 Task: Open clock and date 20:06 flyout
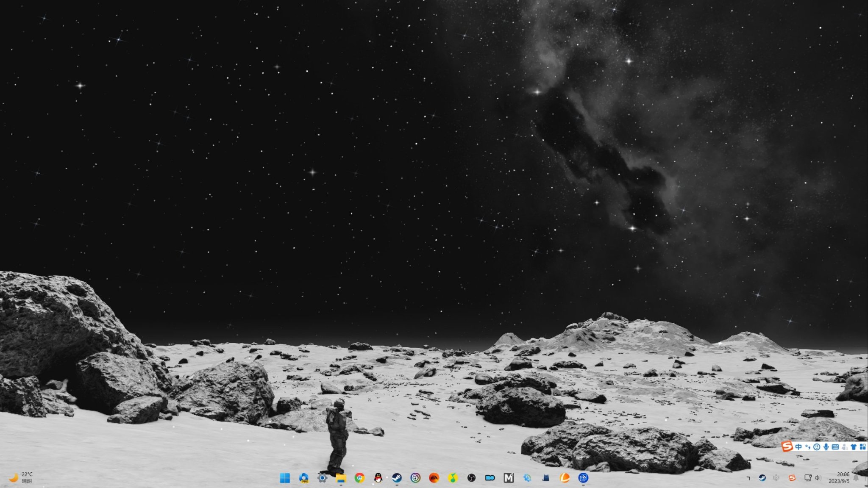click(839, 477)
